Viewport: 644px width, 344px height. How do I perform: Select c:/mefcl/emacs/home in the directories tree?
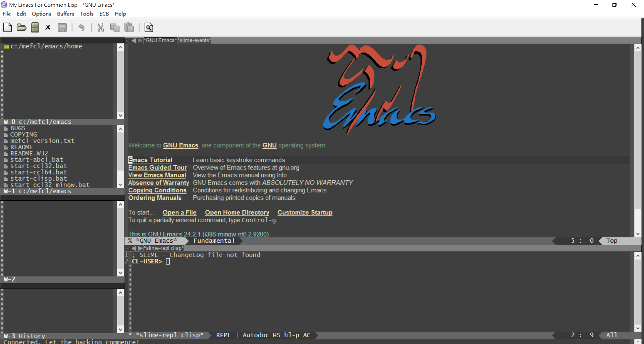pos(46,47)
